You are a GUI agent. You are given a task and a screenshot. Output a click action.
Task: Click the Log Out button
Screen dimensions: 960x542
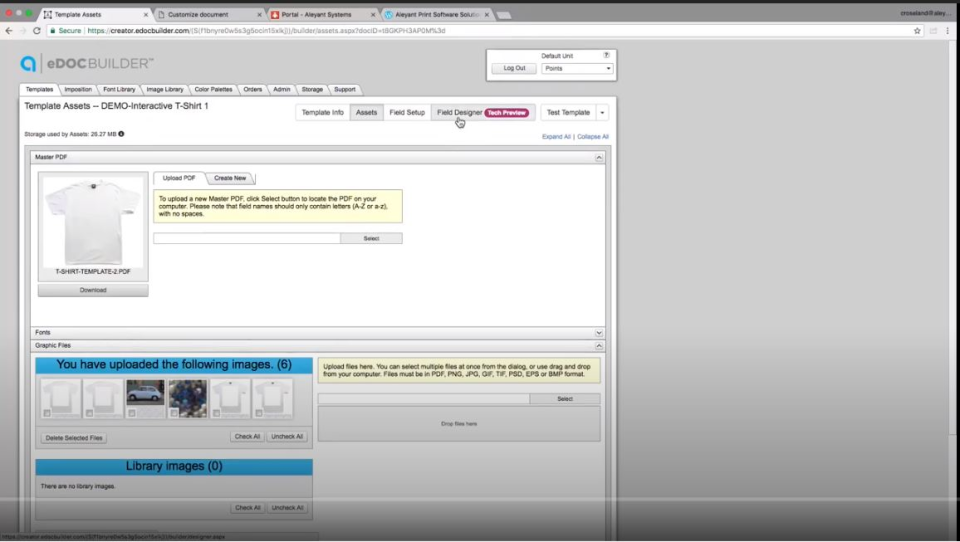(x=514, y=69)
